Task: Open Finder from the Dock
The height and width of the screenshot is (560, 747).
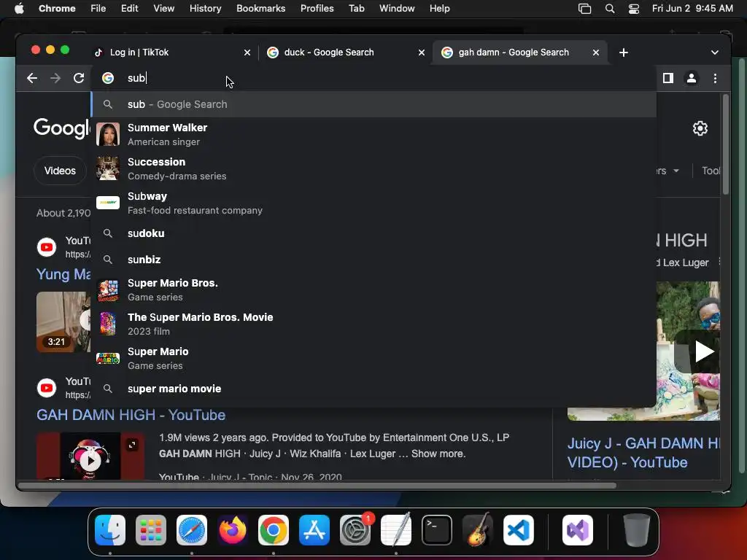Action: [x=110, y=530]
